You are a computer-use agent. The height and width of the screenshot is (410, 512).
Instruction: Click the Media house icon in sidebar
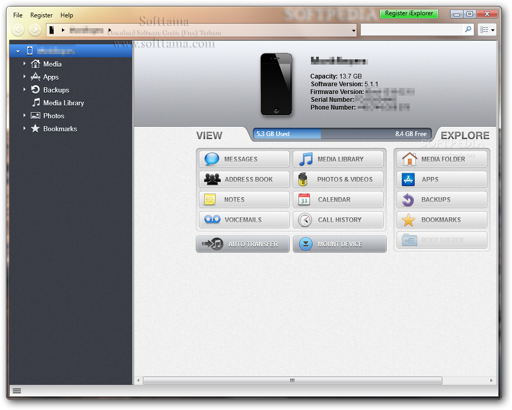[x=35, y=64]
